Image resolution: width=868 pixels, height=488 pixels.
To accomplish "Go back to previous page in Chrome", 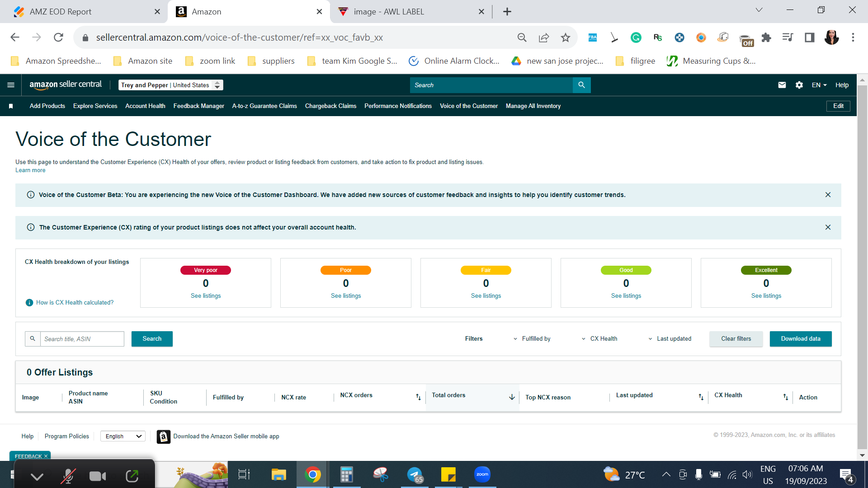I will click(15, 38).
